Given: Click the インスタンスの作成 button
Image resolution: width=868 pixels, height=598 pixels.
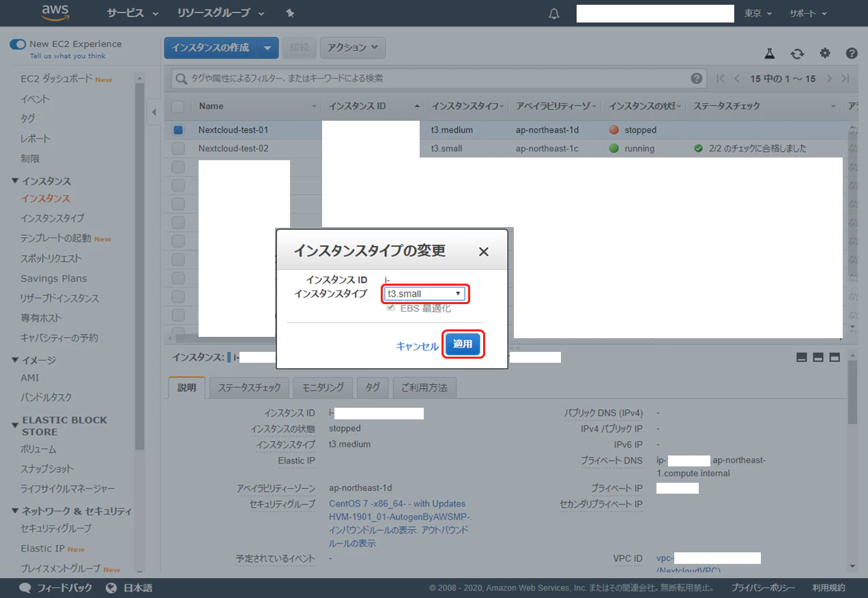Looking at the screenshot, I should click(210, 48).
